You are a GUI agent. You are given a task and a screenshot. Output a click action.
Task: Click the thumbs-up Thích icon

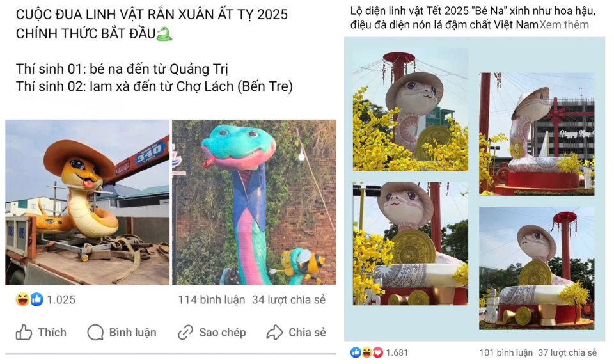(x=24, y=332)
